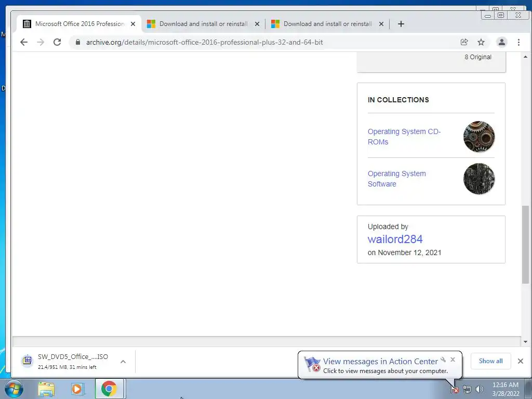
Task: Open uploader wailord284 profile
Action: coord(395,239)
